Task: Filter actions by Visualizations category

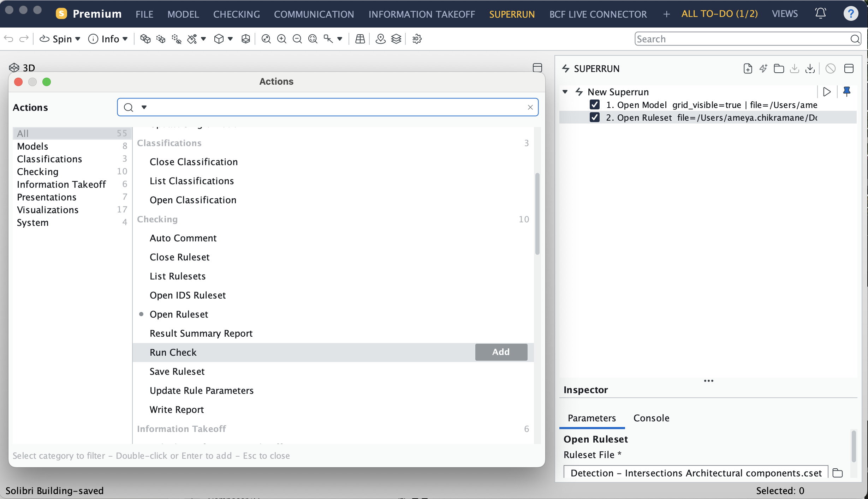Action: pos(72,210)
